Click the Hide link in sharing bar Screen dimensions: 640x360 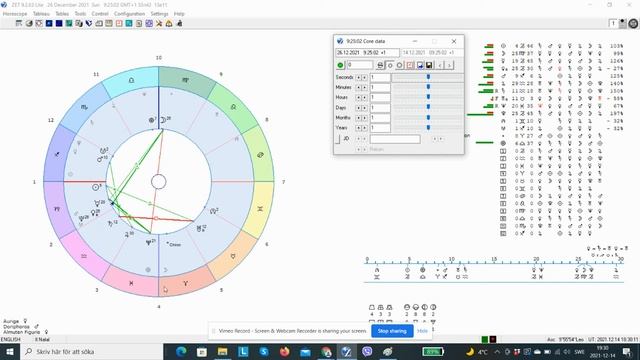click(x=422, y=331)
